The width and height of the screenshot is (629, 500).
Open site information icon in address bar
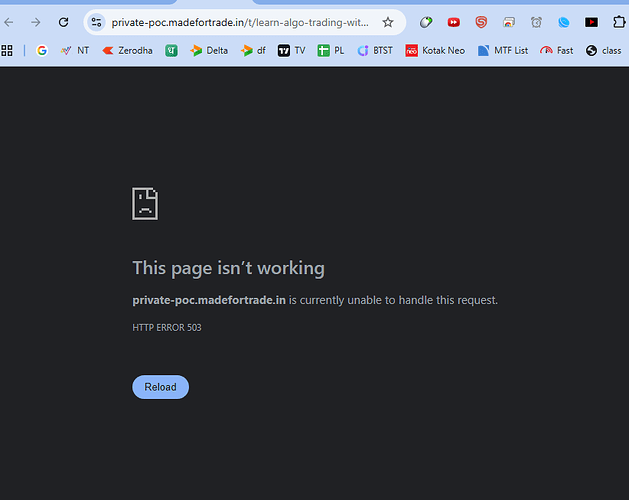(96, 22)
